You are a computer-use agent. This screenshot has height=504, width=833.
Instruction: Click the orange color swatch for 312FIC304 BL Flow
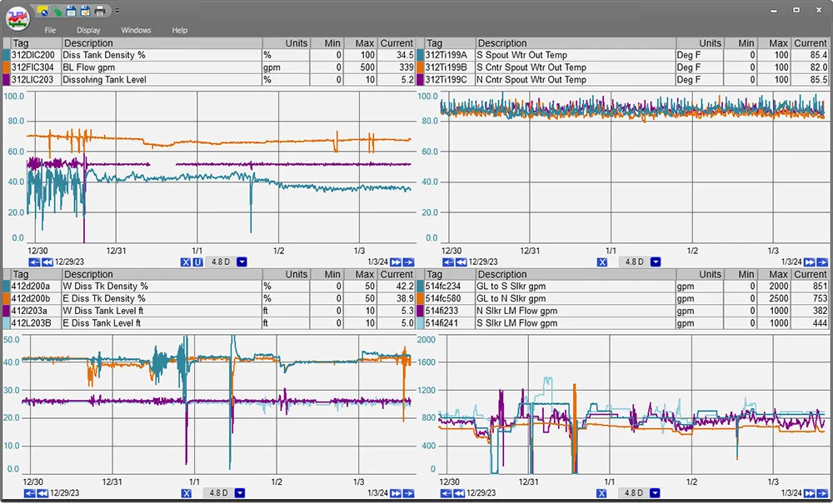tap(6, 67)
